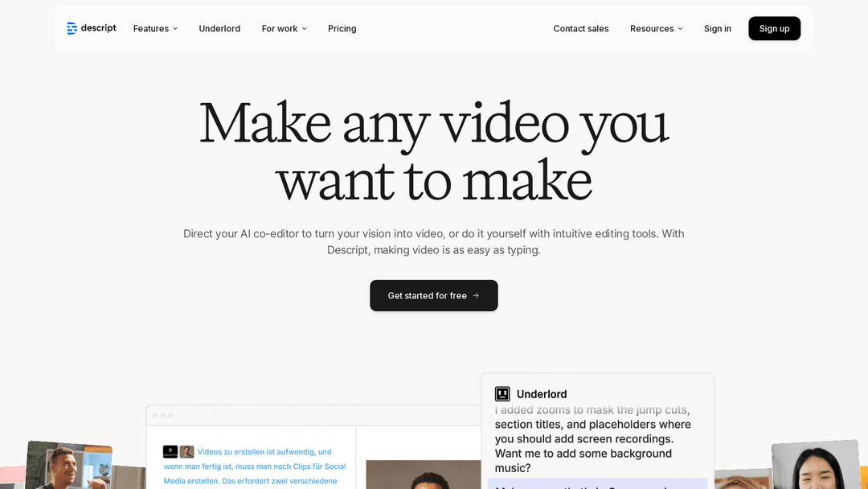
Task: Click the smiling woman photo thumbnail
Action: 816,465
